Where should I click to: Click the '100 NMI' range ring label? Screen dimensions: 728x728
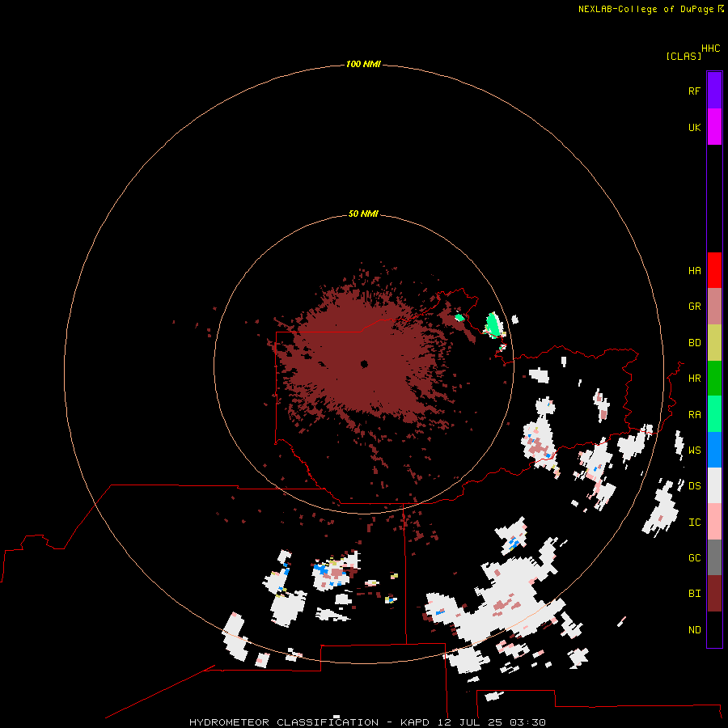(363, 64)
